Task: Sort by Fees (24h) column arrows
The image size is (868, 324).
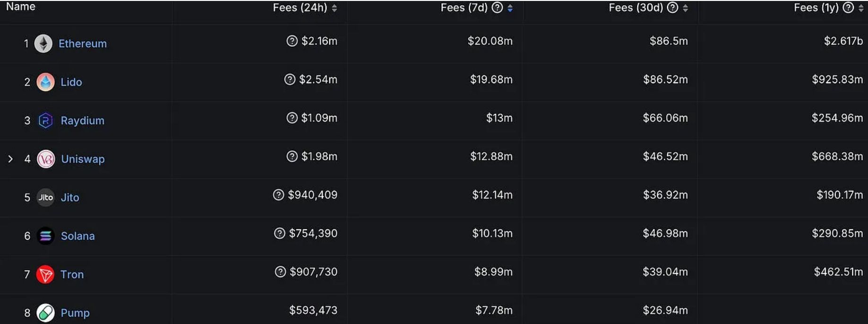Action: (335, 8)
